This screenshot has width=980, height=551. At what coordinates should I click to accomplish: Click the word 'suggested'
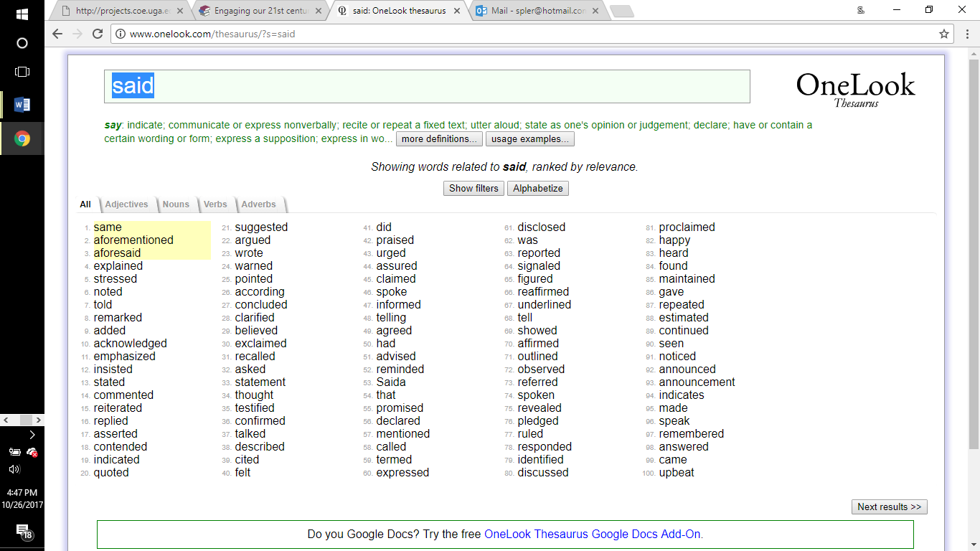[x=261, y=227]
